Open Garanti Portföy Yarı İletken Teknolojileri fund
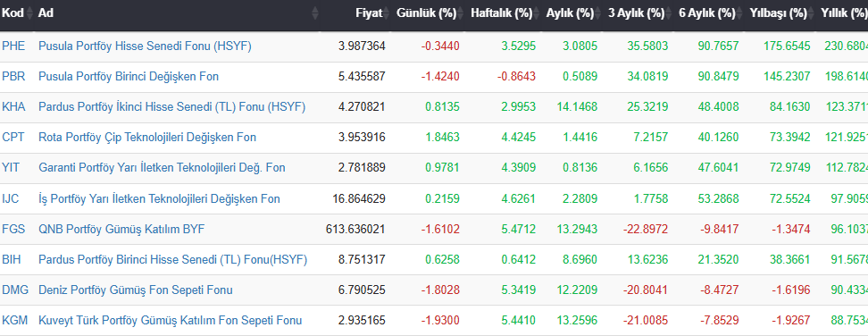The image size is (868, 336). coord(162,168)
